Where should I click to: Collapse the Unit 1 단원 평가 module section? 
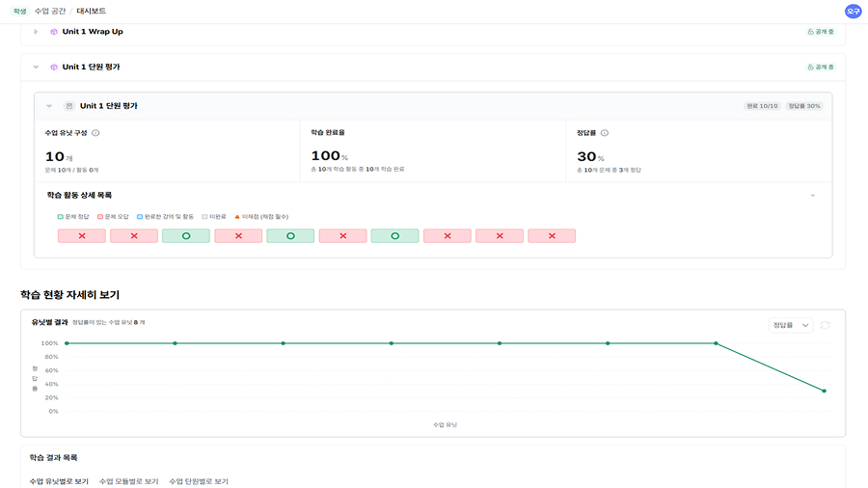coord(36,68)
